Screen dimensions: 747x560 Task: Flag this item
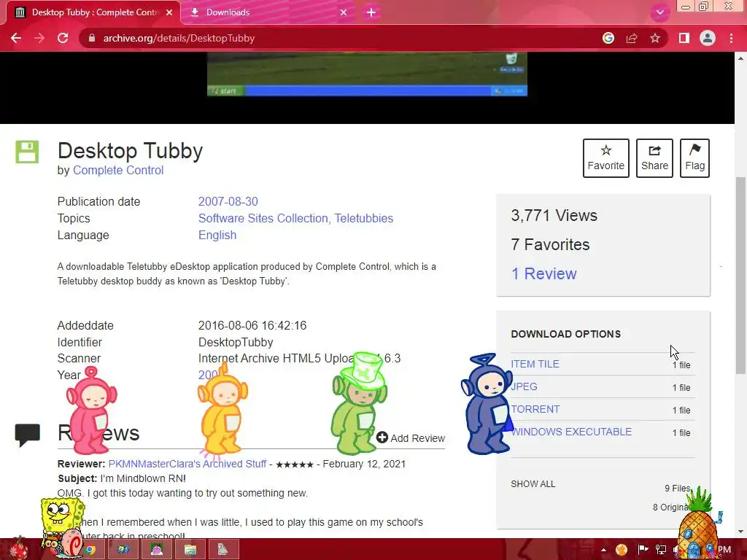pos(694,158)
